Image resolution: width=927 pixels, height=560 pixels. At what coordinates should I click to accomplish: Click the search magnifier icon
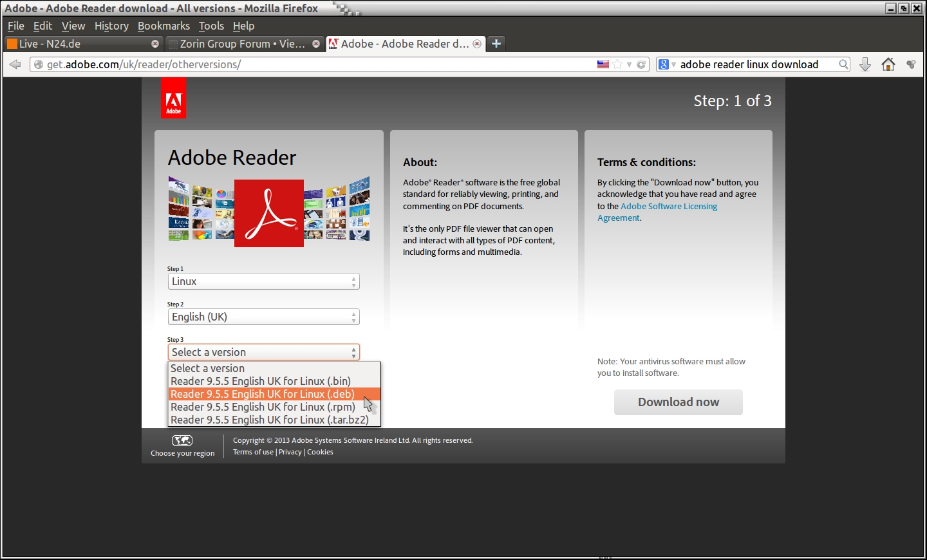pyautogui.click(x=843, y=64)
